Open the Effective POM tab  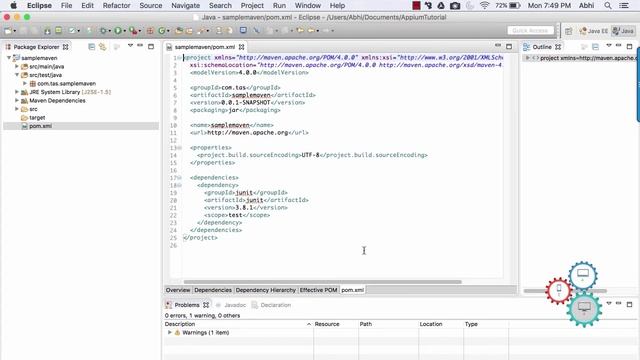[x=318, y=290]
